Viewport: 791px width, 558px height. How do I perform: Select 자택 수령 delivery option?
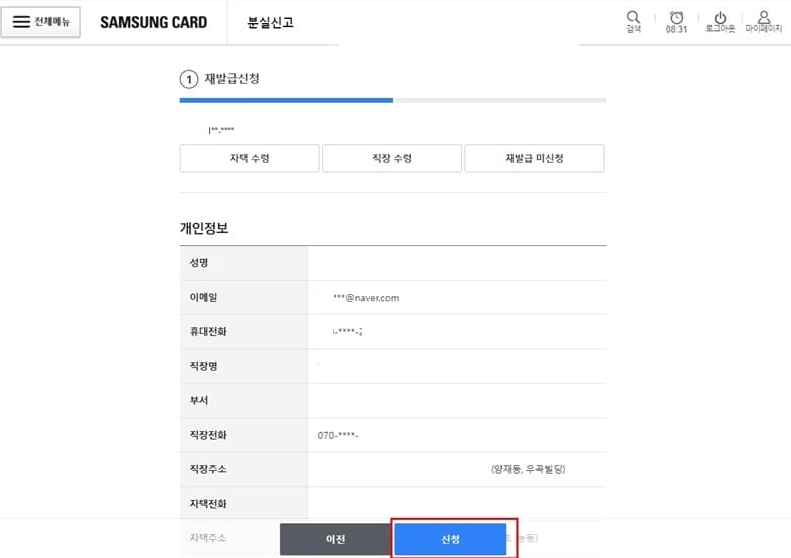click(x=250, y=158)
